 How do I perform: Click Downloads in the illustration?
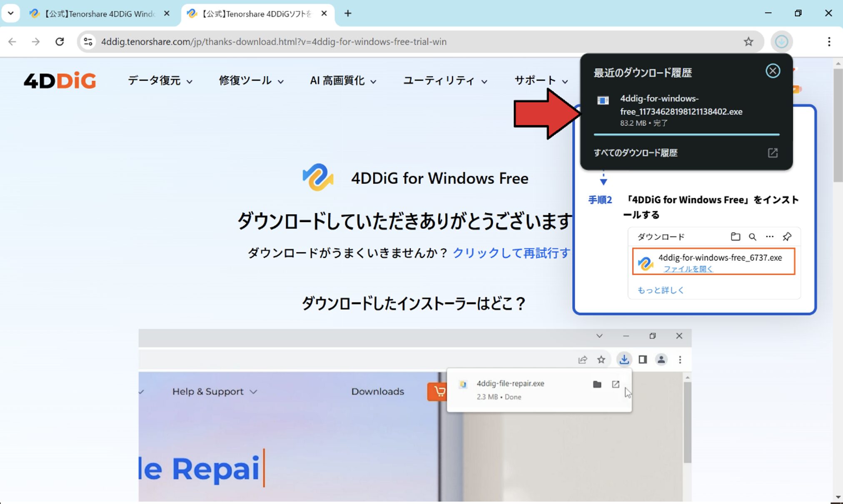pyautogui.click(x=377, y=392)
